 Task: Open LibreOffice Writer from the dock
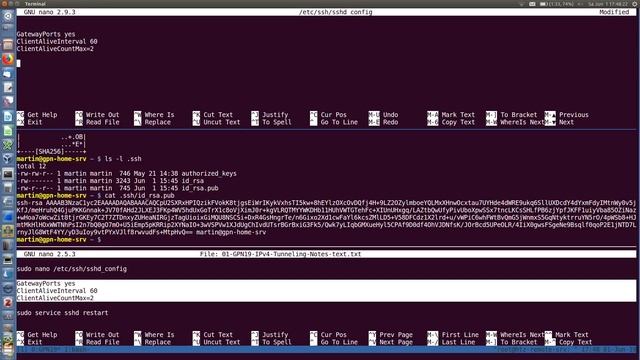click(x=8, y=117)
